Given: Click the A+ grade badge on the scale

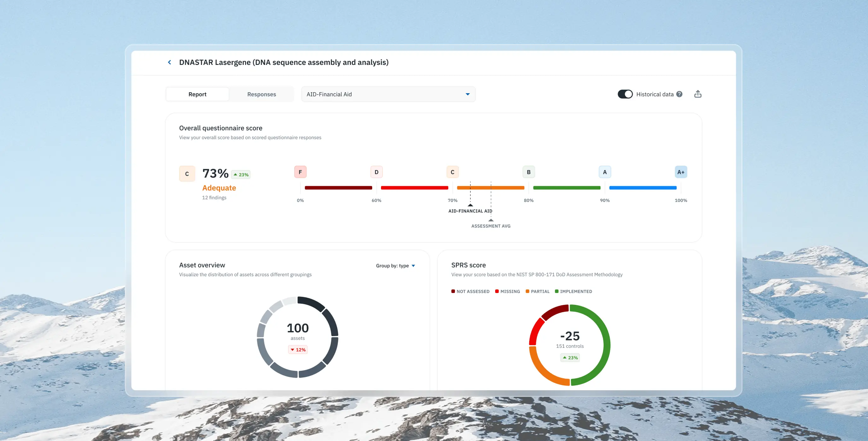Looking at the screenshot, I should [681, 172].
